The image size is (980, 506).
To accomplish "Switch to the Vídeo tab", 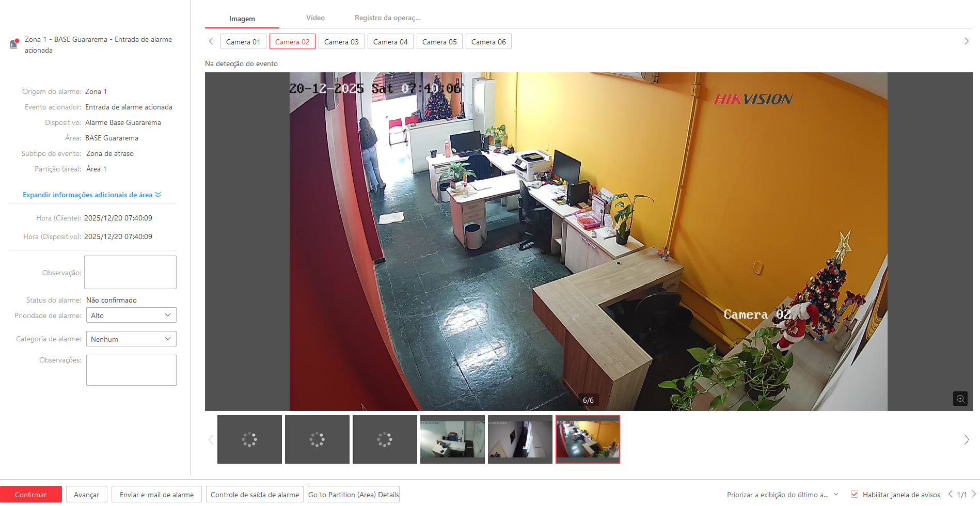I will (x=315, y=18).
